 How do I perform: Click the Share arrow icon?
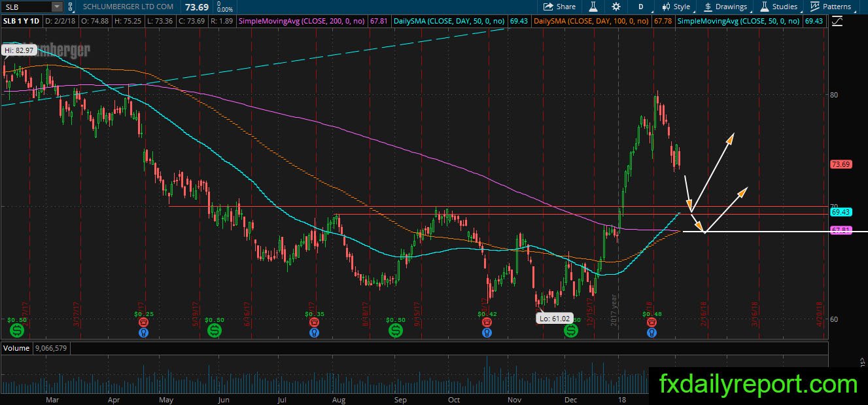[549, 7]
